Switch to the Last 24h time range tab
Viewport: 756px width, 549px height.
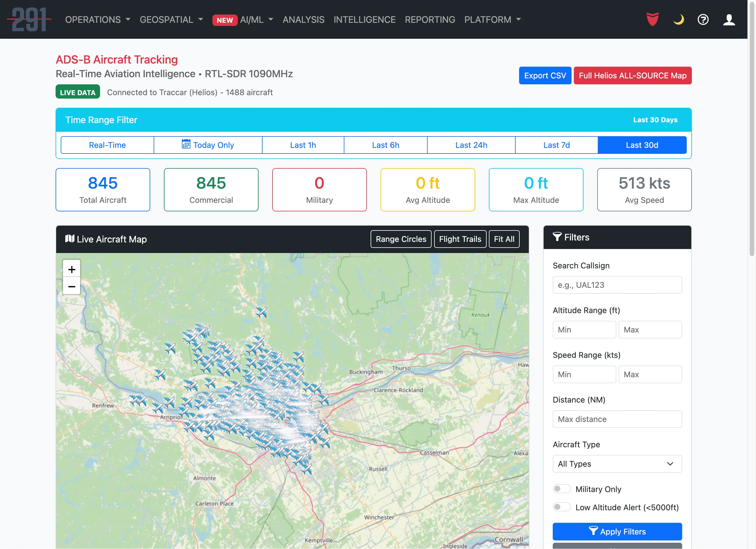tap(471, 145)
